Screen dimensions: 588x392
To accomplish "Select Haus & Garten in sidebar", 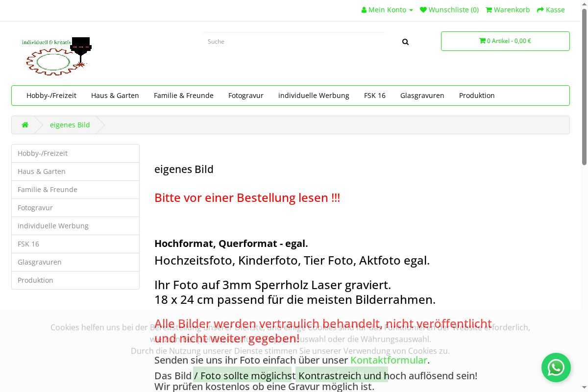I will click(42, 171).
